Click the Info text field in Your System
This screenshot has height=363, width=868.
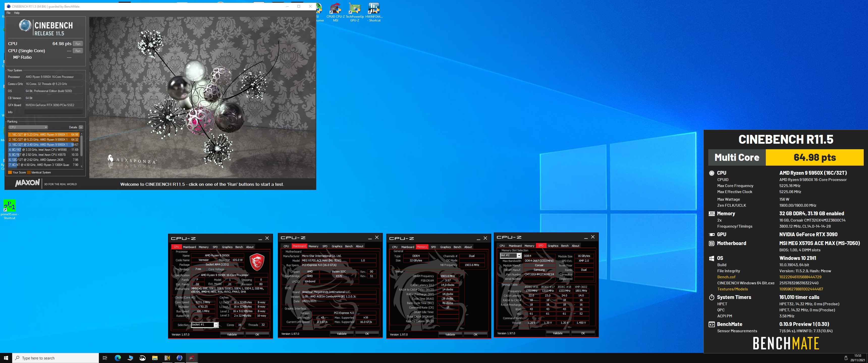click(54, 112)
